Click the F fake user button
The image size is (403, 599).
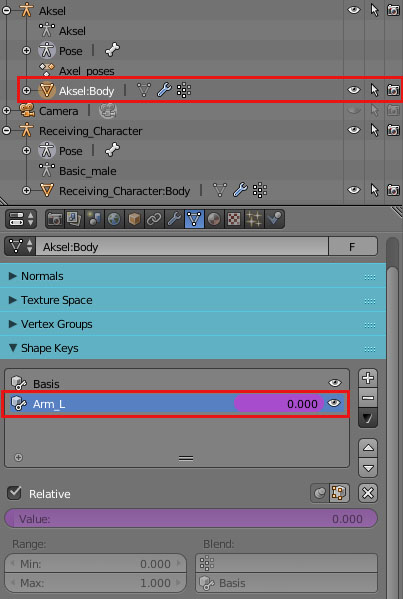[x=353, y=247]
